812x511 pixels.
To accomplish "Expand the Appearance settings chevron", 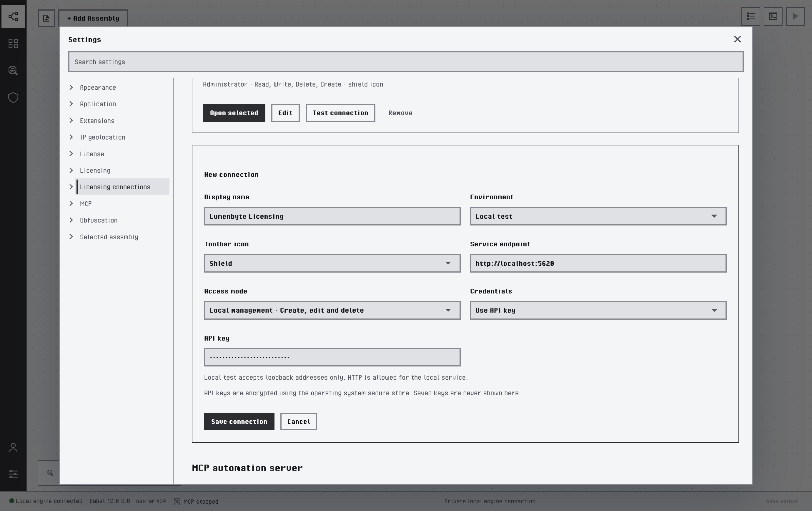I will (x=71, y=87).
